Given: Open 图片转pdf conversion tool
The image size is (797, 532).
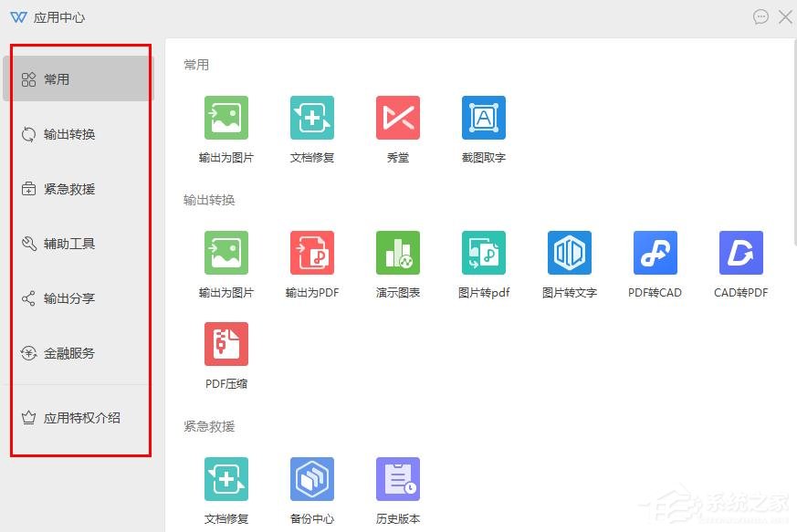Looking at the screenshot, I should [483, 253].
